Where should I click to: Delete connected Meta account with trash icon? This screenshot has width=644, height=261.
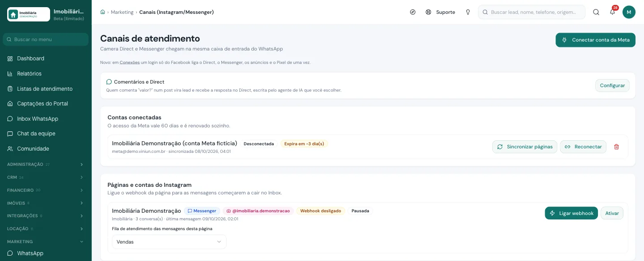tap(616, 147)
